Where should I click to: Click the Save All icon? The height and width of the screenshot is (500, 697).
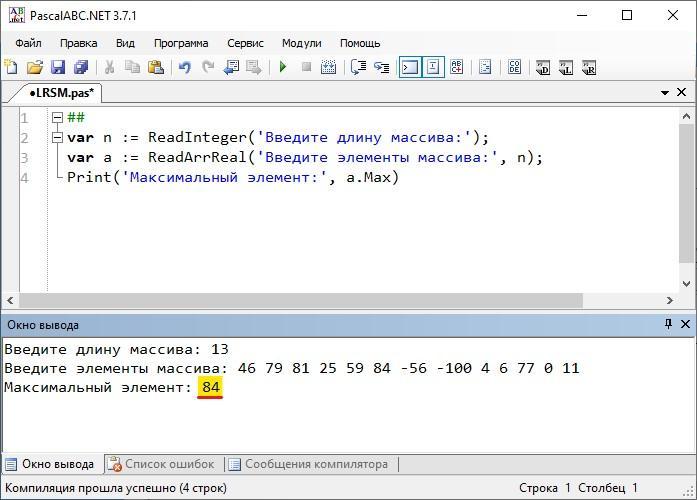click(81, 68)
